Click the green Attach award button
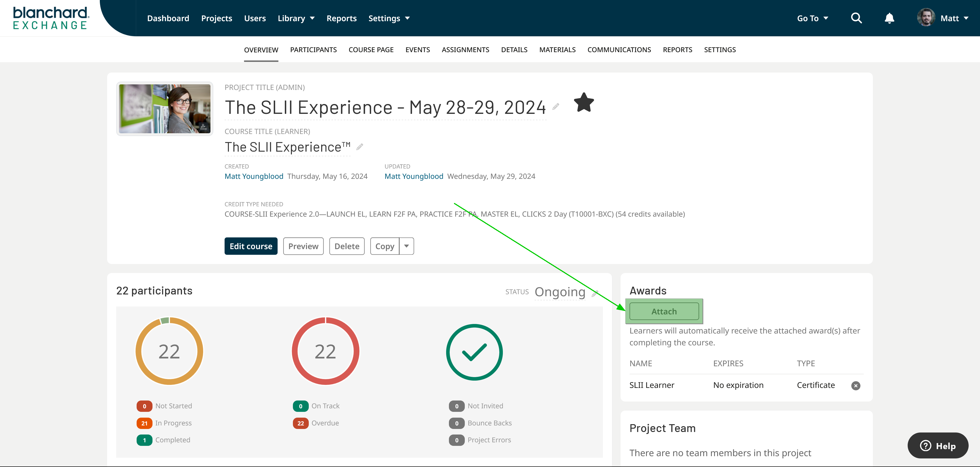This screenshot has height=467, width=980. pyautogui.click(x=663, y=311)
